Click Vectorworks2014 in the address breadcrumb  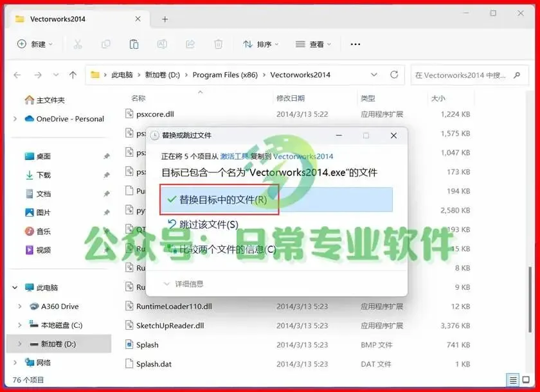point(300,75)
